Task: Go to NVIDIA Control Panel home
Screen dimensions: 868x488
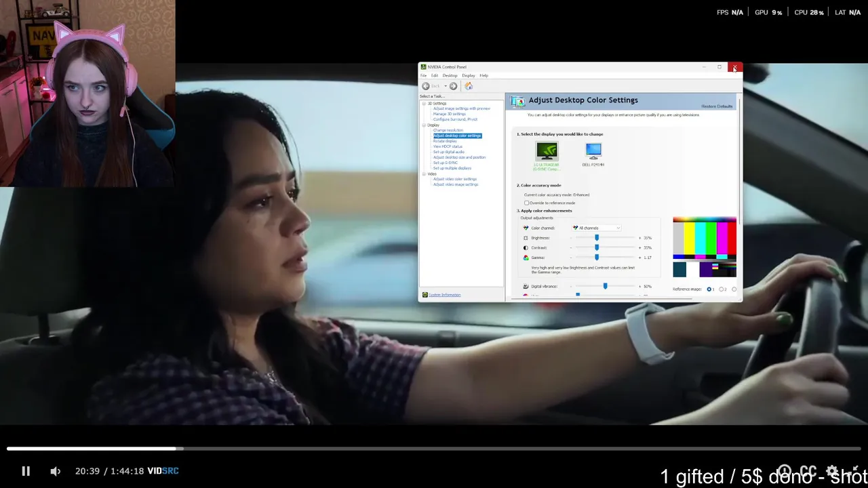Action: point(469,86)
